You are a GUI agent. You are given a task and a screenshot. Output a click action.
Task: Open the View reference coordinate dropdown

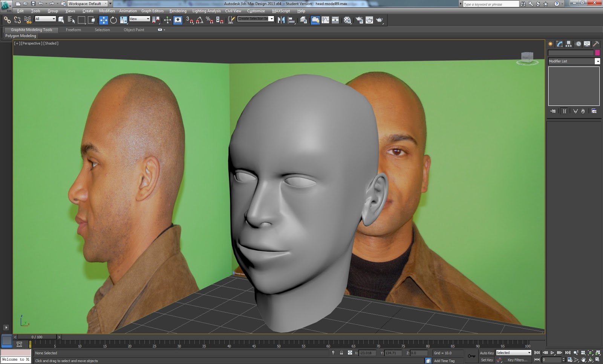[x=139, y=19]
